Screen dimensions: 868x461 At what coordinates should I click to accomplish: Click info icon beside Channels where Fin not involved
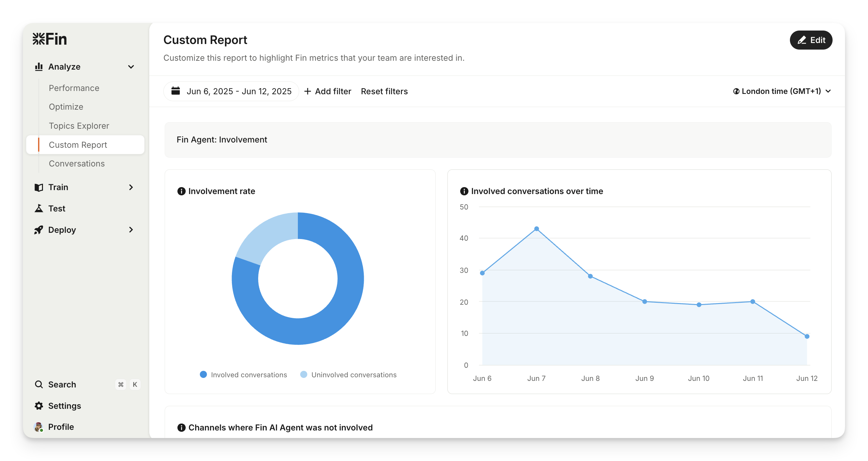click(x=181, y=428)
